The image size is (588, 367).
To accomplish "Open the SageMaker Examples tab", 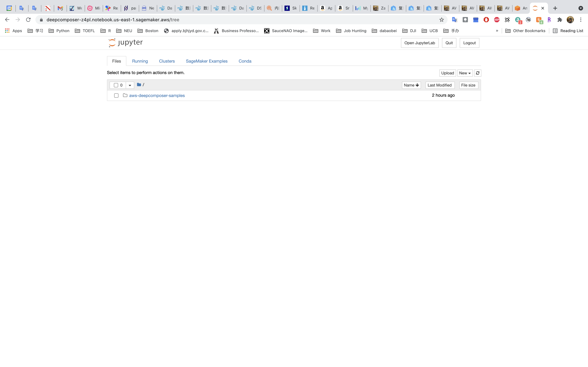I will tap(207, 61).
